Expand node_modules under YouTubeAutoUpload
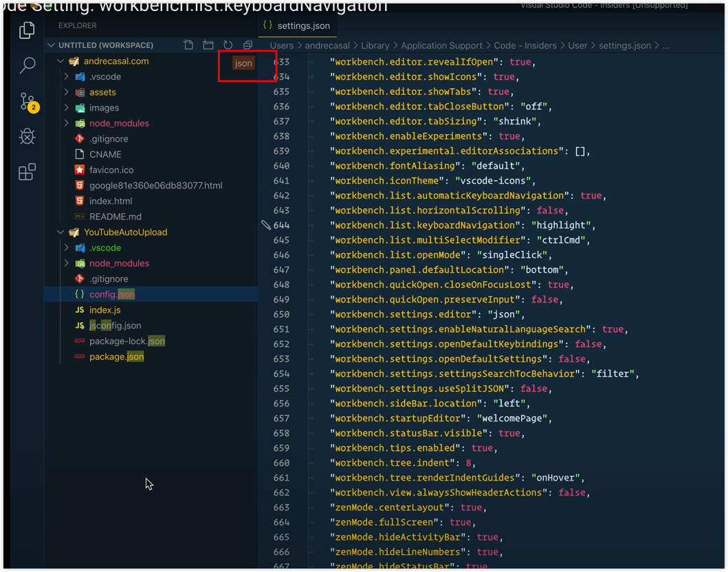728x572 pixels. click(x=67, y=263)
